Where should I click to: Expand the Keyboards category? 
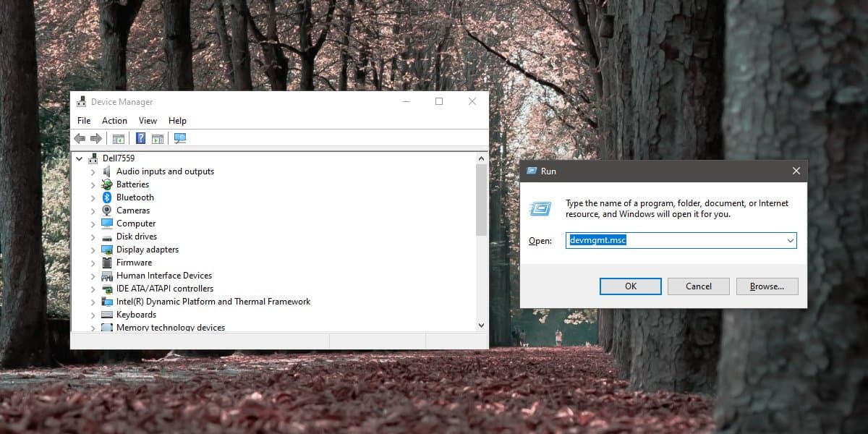pos(93,315)
